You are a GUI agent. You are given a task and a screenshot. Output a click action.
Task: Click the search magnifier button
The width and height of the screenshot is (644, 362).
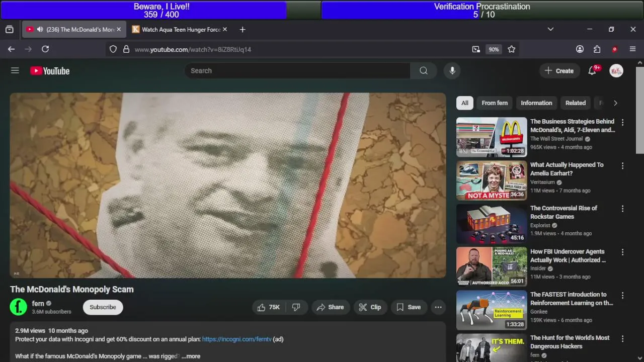424,71
